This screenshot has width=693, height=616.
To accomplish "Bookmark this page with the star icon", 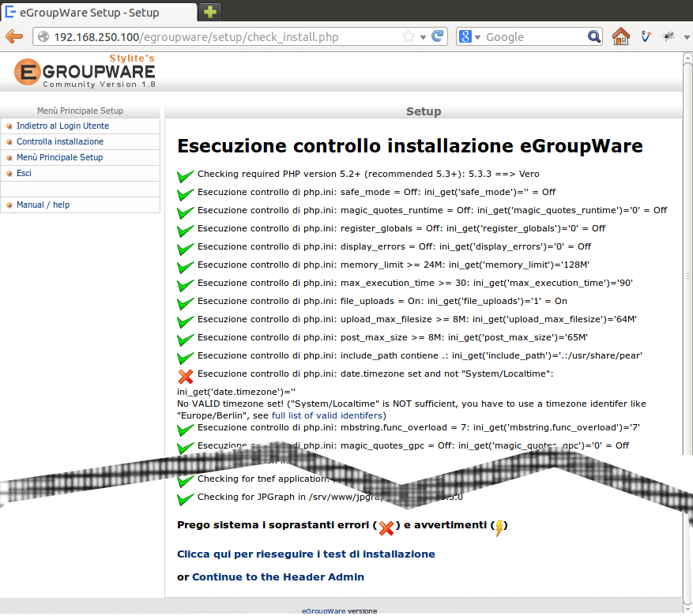I will click(x=409, y=37).
